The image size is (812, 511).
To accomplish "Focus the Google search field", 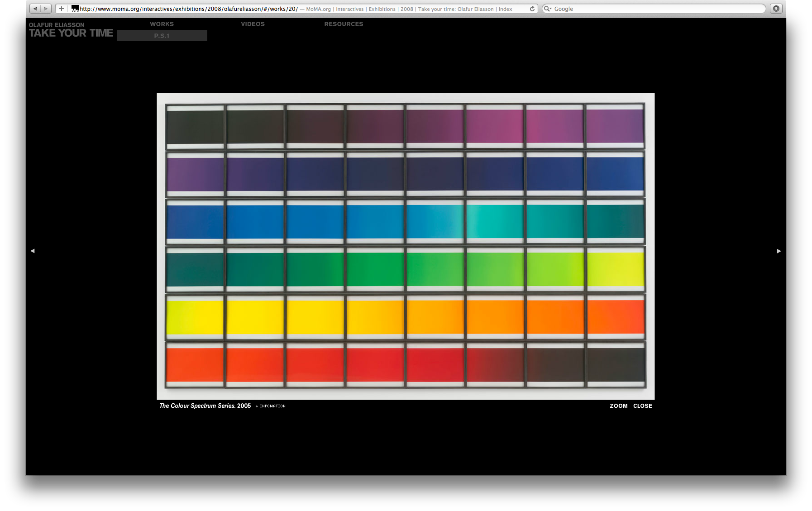I will click(x=656, y=9).
